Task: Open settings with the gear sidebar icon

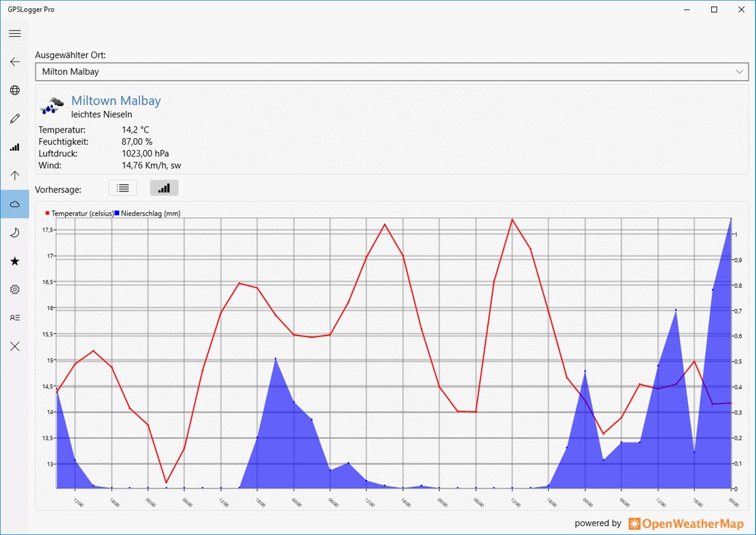Action: click(x=14, y=289)
